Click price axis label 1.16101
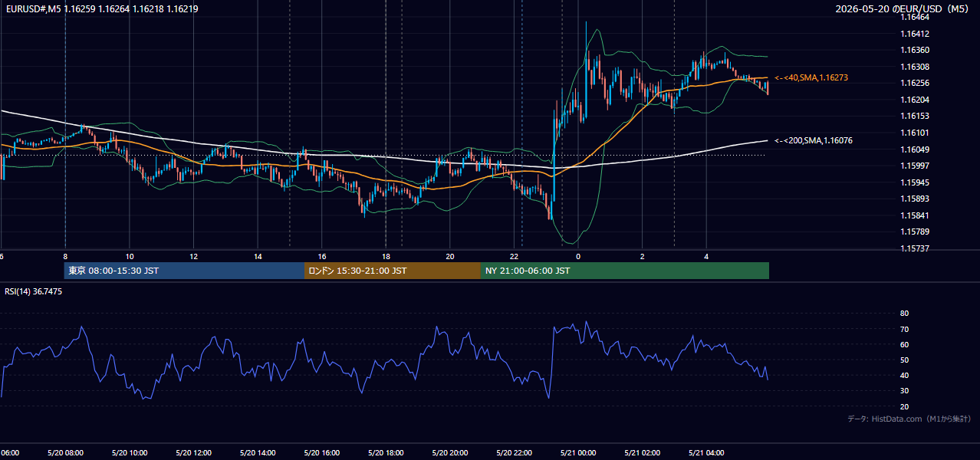The image size is (980, 460). tap(915, 133)
